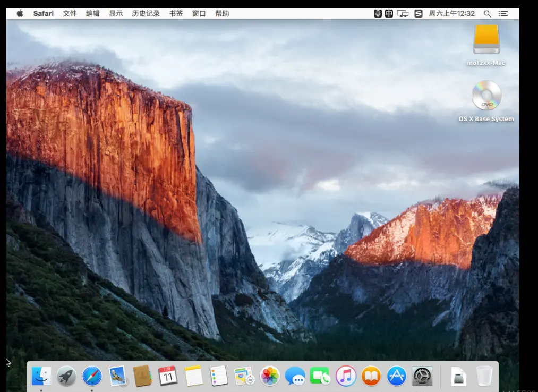
Task: Open the Trash in the Dock
Action: click(484, 376)
